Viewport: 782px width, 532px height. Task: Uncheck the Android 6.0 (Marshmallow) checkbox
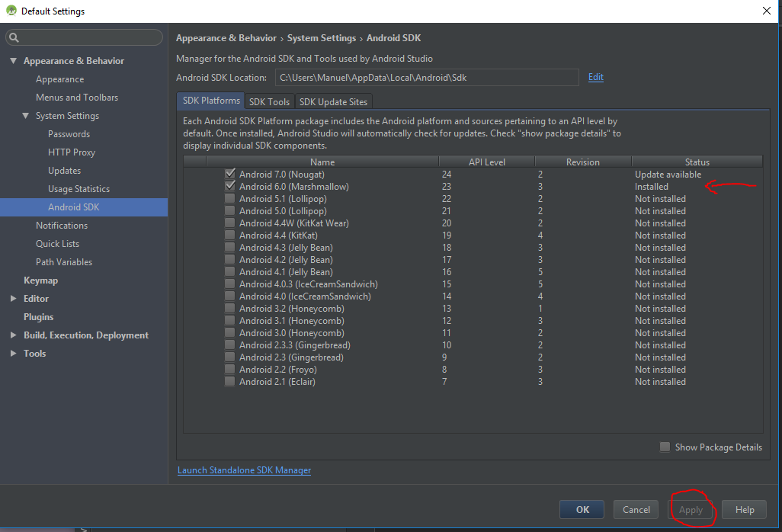230,186
